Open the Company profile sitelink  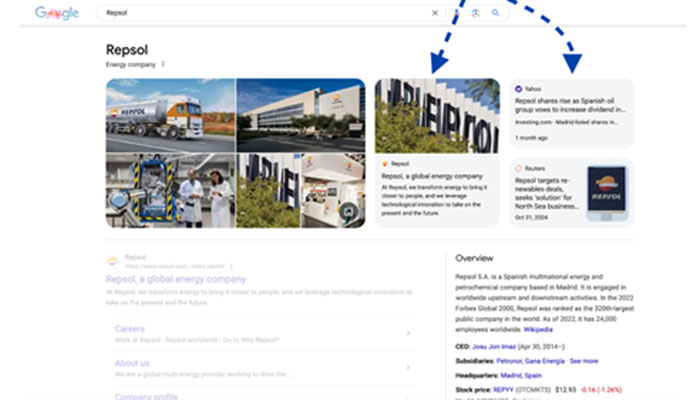click(x=148, y=396)
